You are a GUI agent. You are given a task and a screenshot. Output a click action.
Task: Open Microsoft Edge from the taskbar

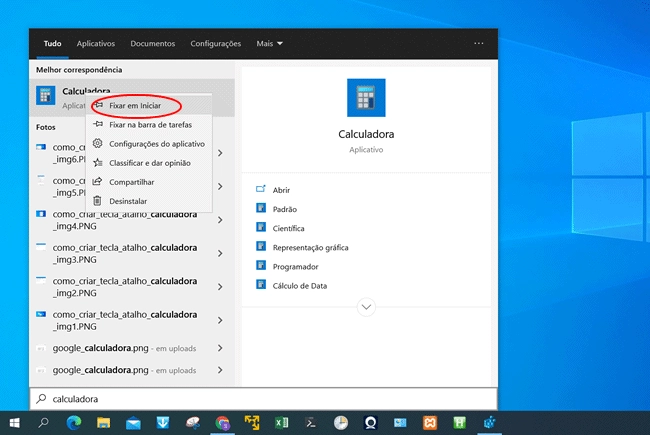coord(73,423)
